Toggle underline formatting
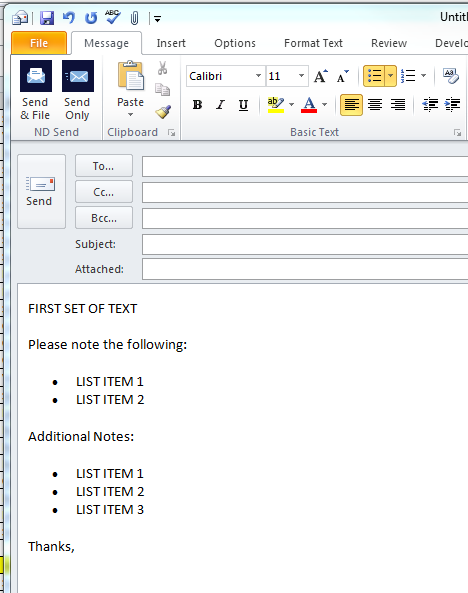468x593 pixels. 243,105
